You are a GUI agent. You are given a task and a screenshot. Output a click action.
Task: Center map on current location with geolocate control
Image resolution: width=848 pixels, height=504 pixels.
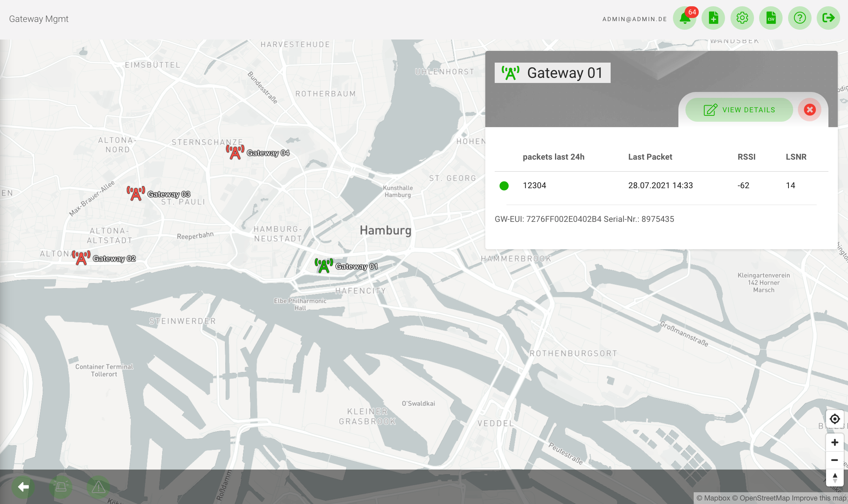[835, 419]
